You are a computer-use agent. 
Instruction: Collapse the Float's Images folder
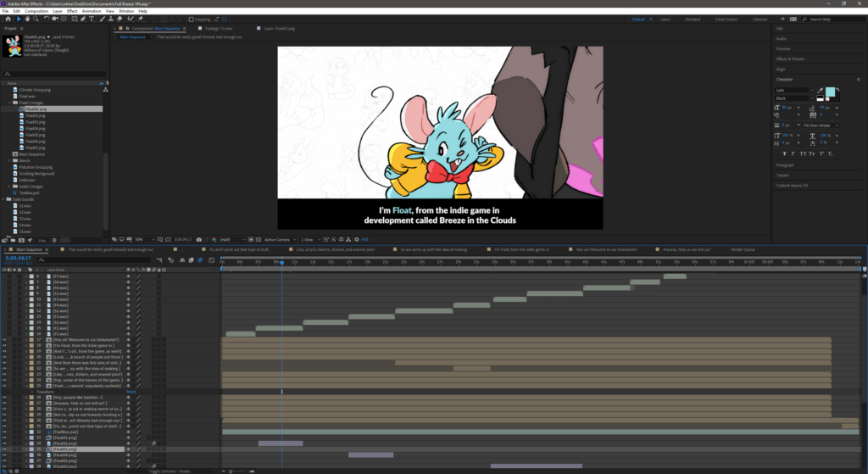coord(9,103)
